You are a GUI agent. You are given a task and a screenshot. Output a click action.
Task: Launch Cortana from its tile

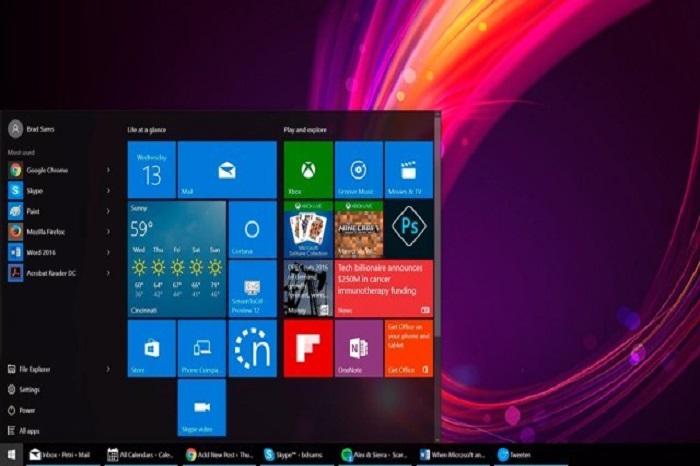252,229
